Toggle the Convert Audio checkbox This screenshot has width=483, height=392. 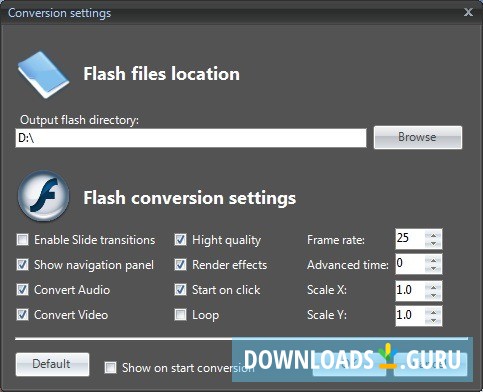point(23,290)
